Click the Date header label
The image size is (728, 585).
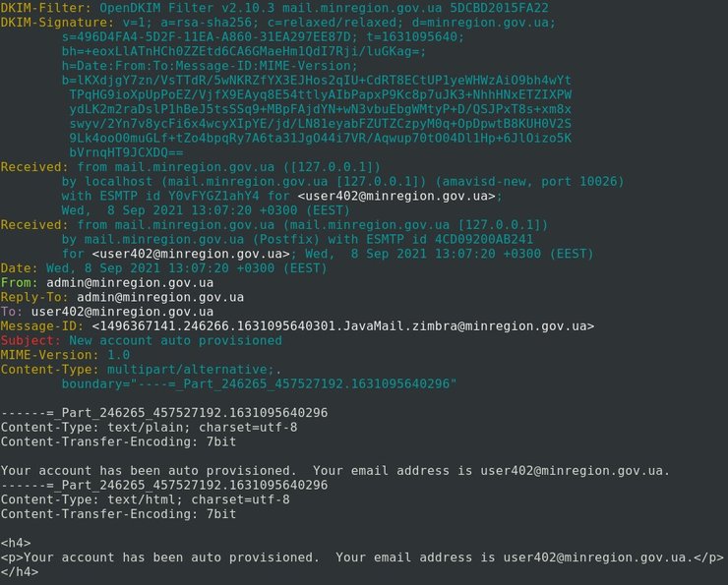click(x=19, y=267)
